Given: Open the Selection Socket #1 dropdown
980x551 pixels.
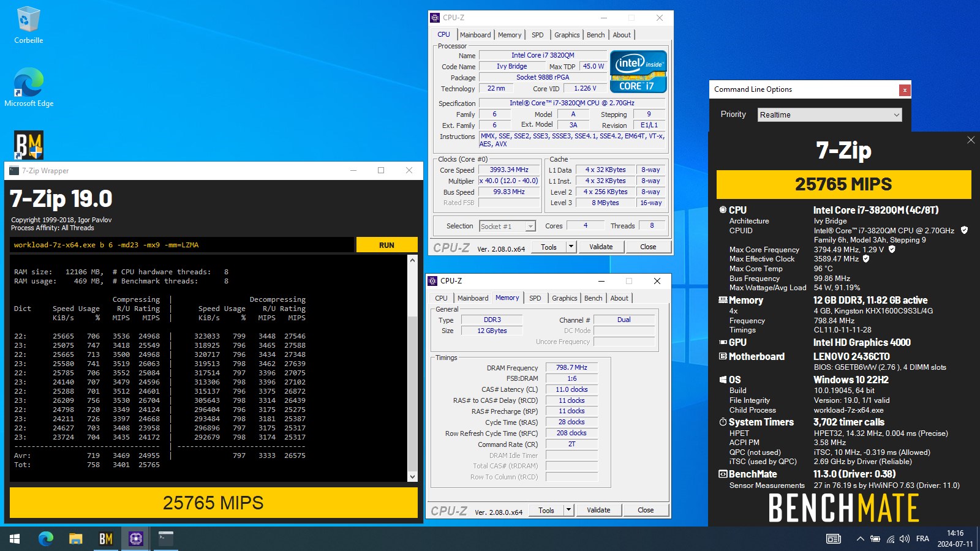Looking at the screenshot, I should tap(507, 226).
